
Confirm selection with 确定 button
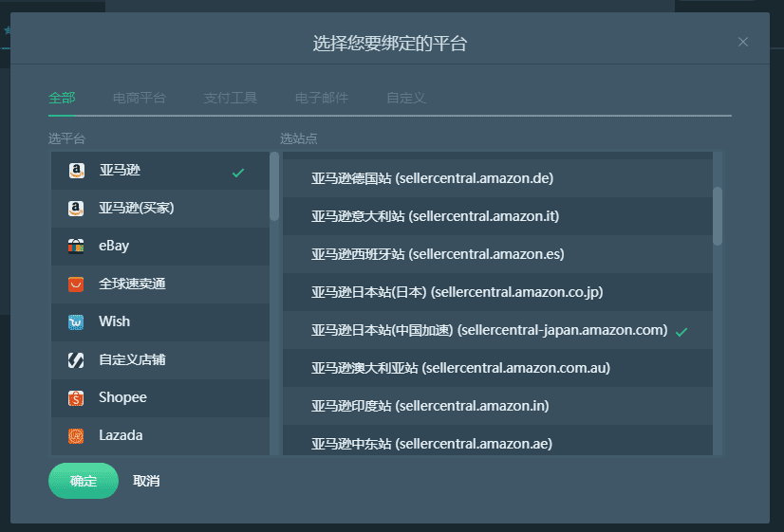[84, 481]
